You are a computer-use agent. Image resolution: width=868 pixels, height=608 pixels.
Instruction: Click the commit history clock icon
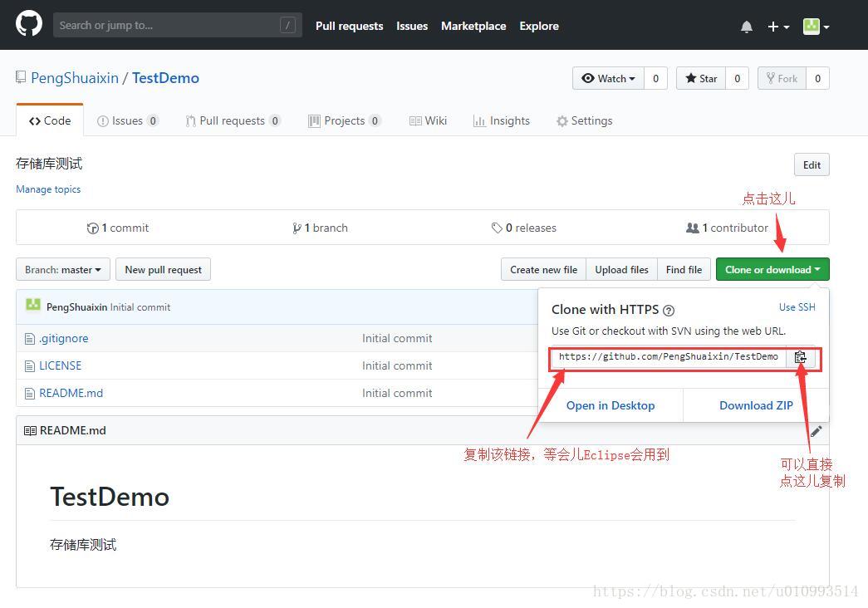92,228
